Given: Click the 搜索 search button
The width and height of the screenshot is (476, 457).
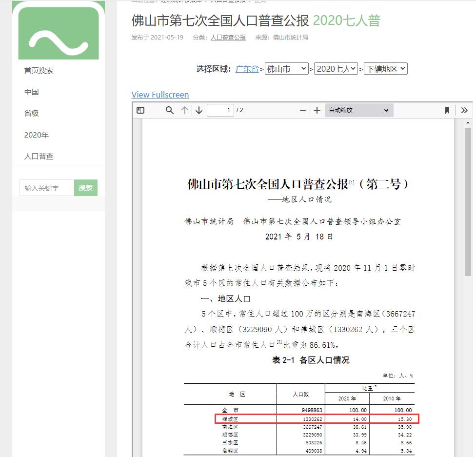Looking at the screenshot, I should pos(86,187).
